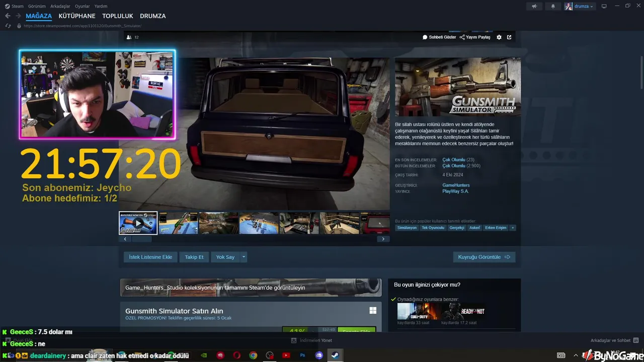Select the third screenshot thumbnail
The image size is (644, 362).
click(x=218, y=223)
